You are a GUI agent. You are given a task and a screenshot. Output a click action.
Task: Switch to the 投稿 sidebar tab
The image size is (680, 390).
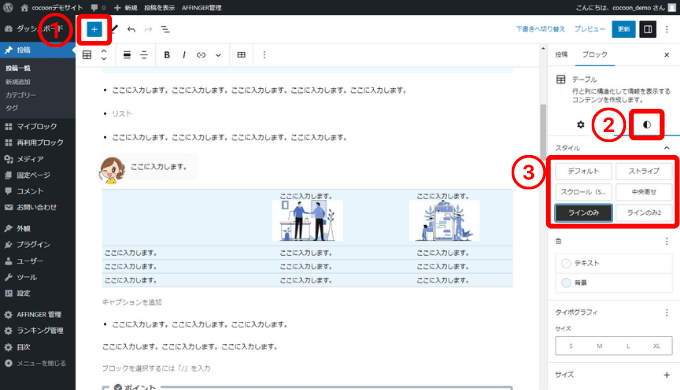pyautogui.click(x=561, y=55)
